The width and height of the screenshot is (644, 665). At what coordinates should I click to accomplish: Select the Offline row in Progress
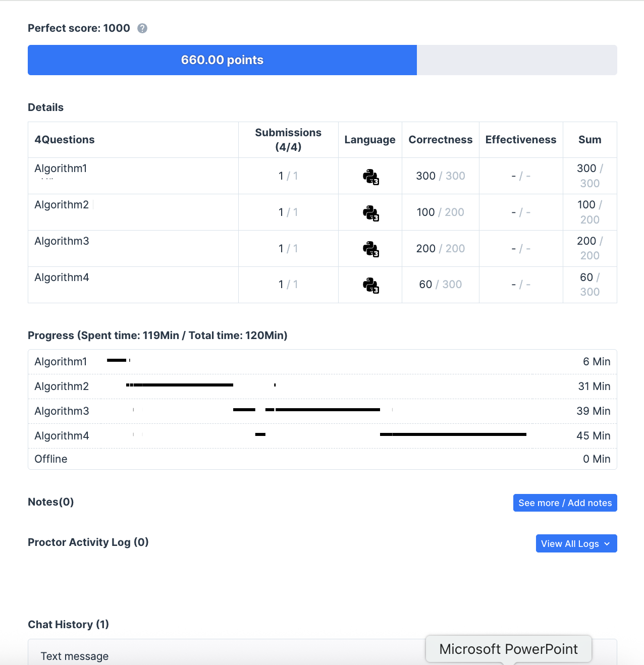coord(51,459)
